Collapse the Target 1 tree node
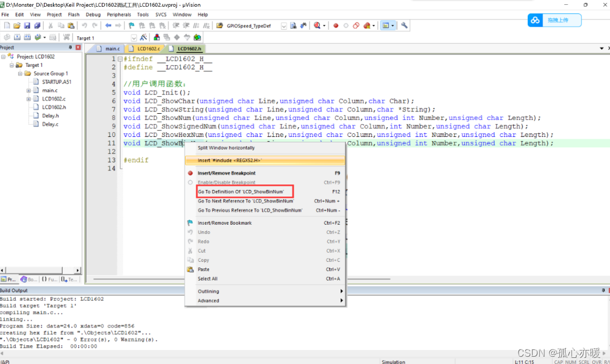The width and height of the screenshot is (610, 364). click(12, 65)
